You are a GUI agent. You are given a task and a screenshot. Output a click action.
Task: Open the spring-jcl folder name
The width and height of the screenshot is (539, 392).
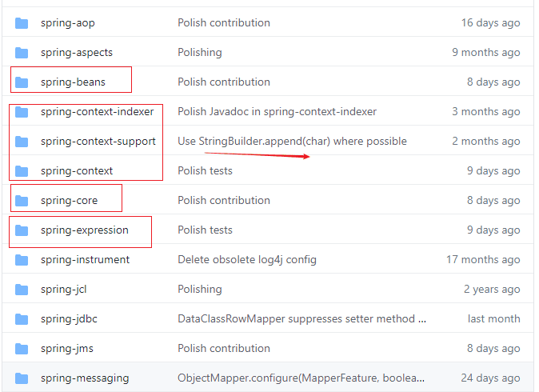pyautogui.click(x=62, y=290)
